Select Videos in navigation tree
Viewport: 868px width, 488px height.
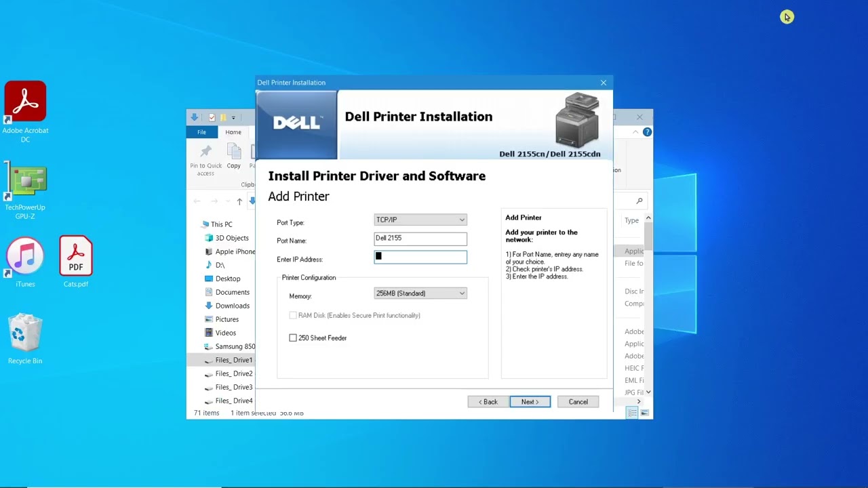(220, 333)
